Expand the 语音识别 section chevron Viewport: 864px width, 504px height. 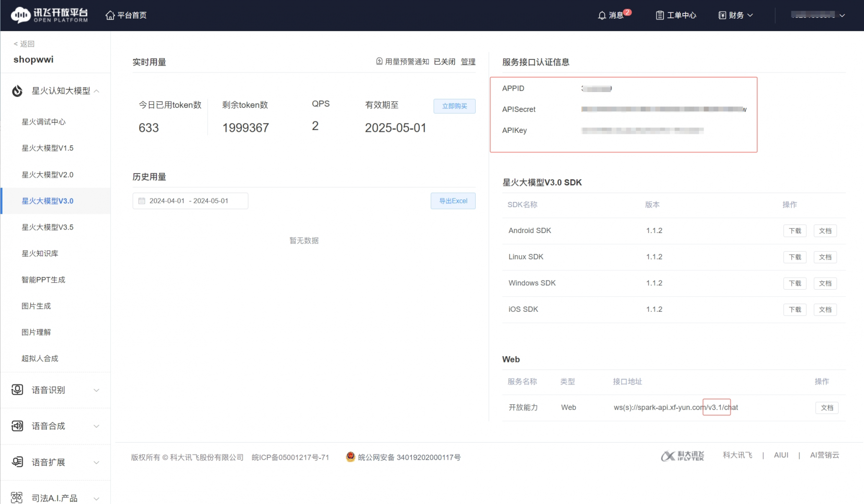pos(96,390)
